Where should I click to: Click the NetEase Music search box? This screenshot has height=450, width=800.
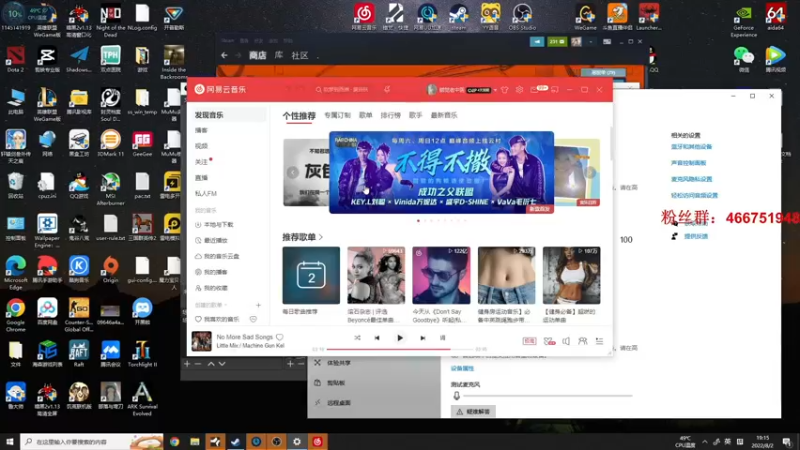coord(345,89)
